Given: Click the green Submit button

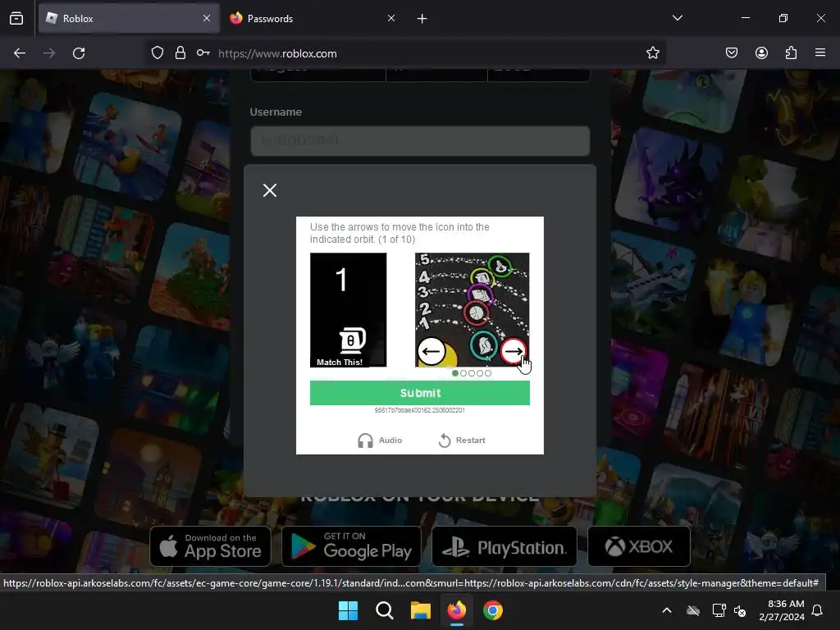Looking at the screenshot, I should (x=420, y=393).
